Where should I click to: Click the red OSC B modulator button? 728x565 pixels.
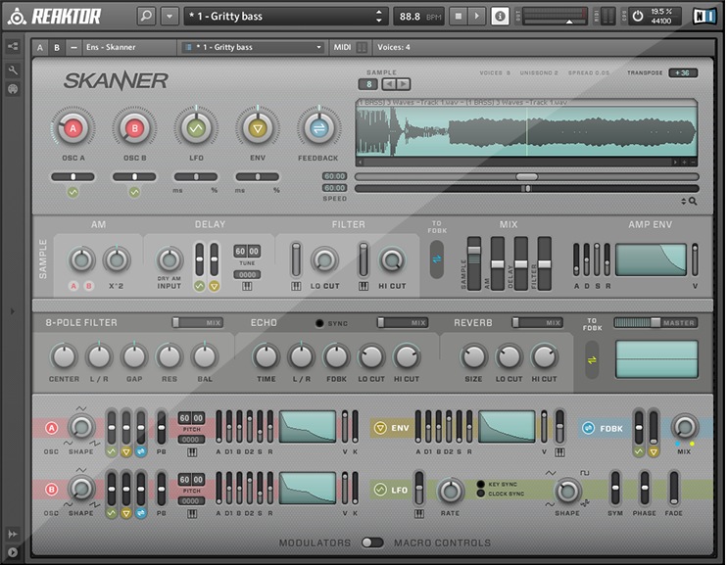coord(52,490)
